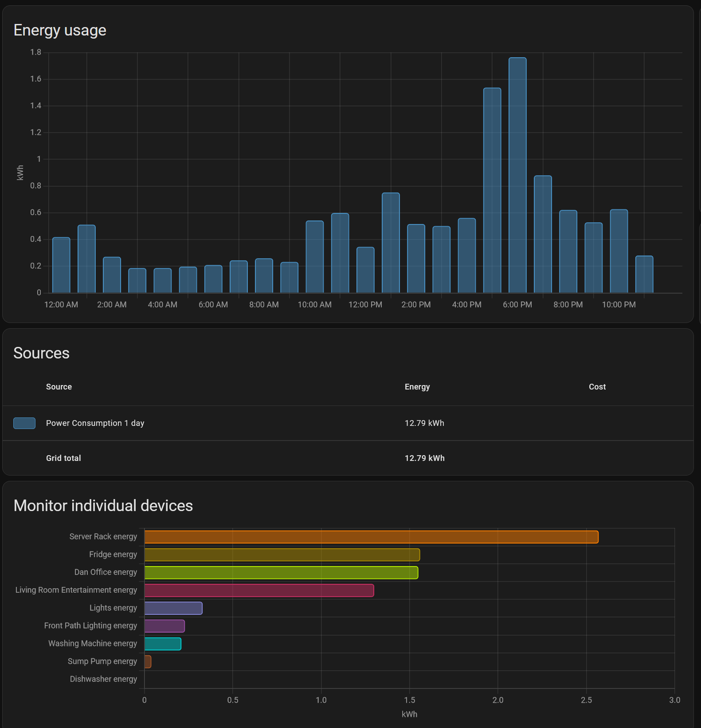This screenshot has height=728, width=701.
Task: Click the 11:00 PM energy usage bar
Action: click(644, 274)
